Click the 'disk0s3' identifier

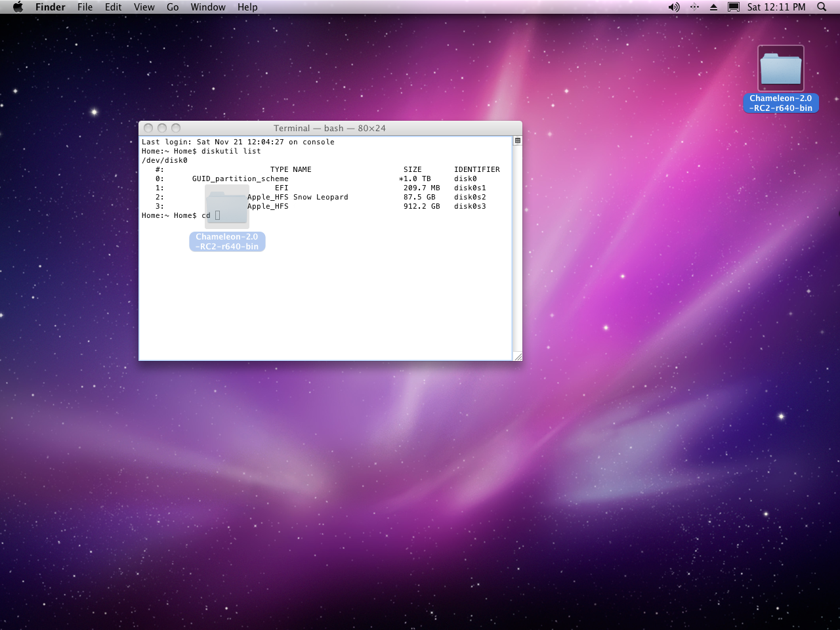pyautogui.click(x=470, y=206)
